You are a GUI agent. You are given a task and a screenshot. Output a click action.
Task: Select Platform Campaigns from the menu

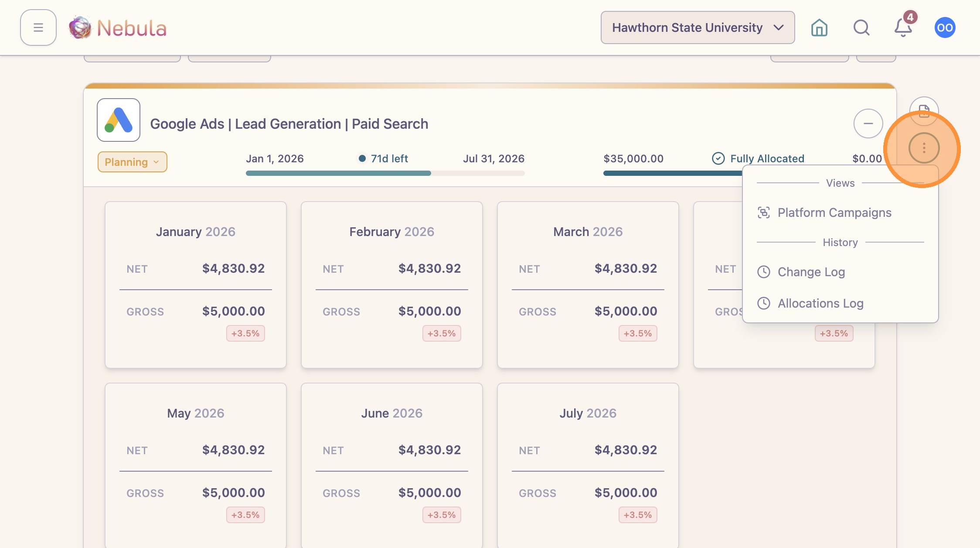(x=840, y=212)
